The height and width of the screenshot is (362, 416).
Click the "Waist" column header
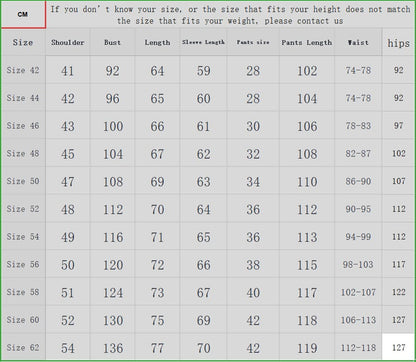pos(358,43)
